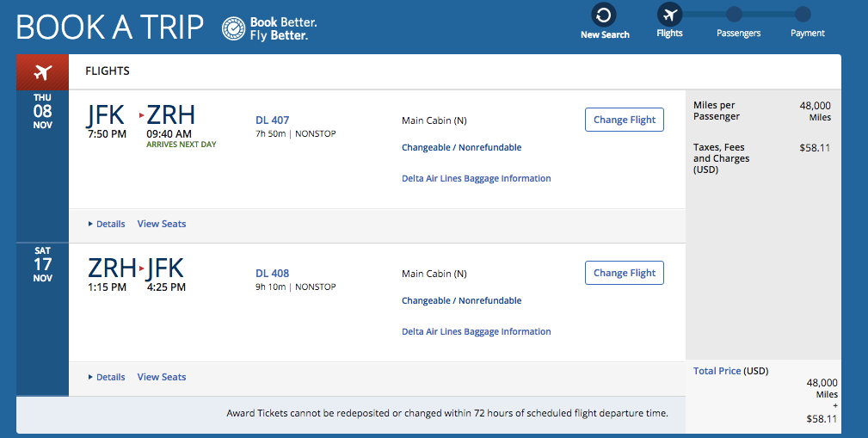Click the Passengers step circle
Viewport: 868px width, 438px height.
(734, 15)
